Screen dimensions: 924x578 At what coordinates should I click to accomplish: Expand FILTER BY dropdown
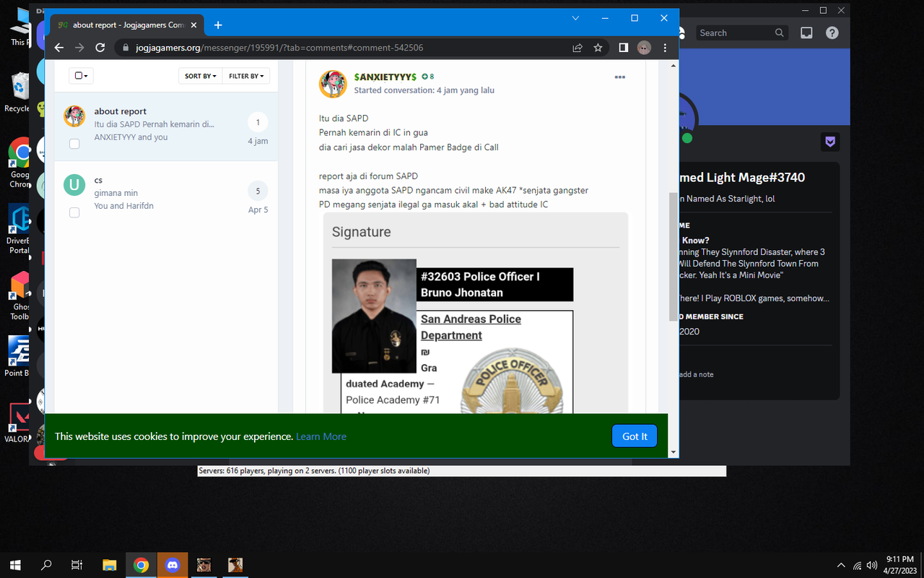[x=246, y=76]
